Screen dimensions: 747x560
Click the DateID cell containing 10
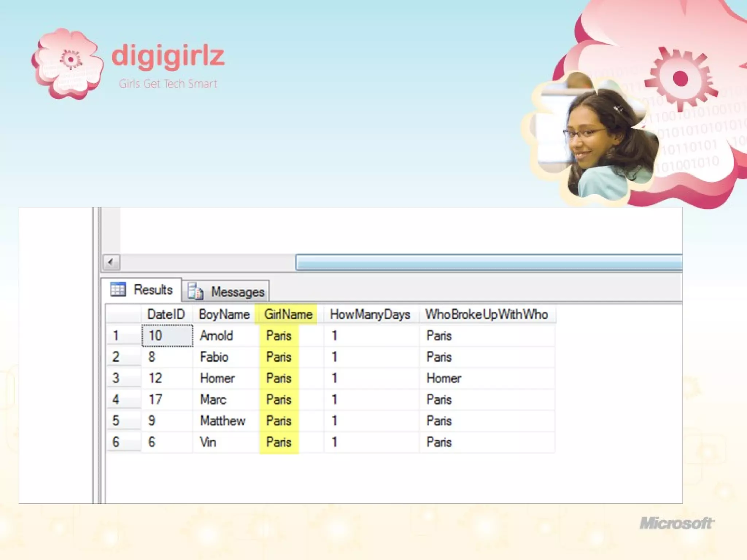167,335
